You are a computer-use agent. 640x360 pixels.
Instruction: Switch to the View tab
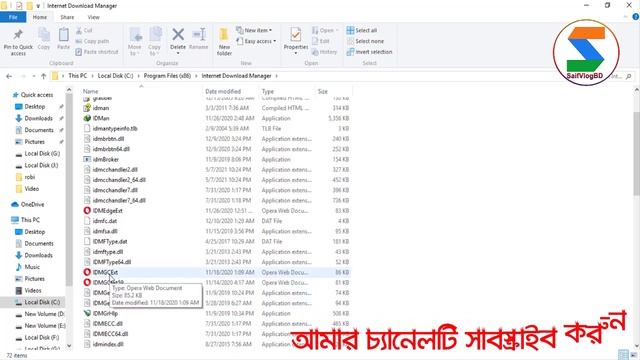[93, 17]
